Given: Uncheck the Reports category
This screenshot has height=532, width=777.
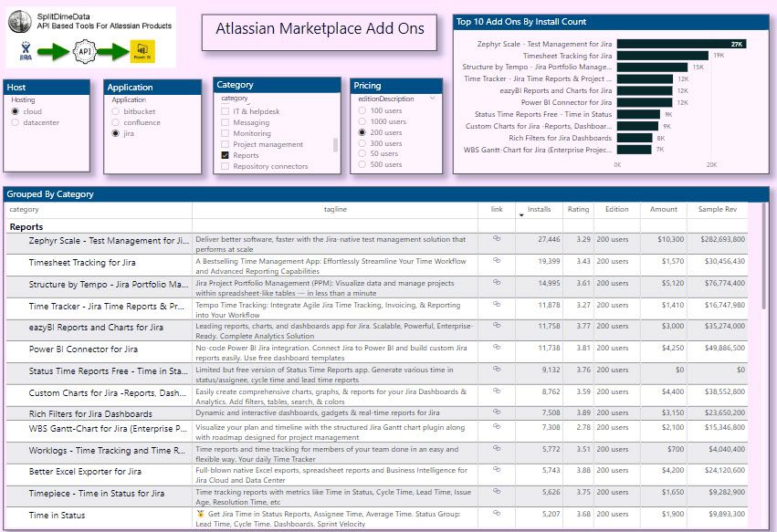Looking at the screenshot, I should 225,155.
